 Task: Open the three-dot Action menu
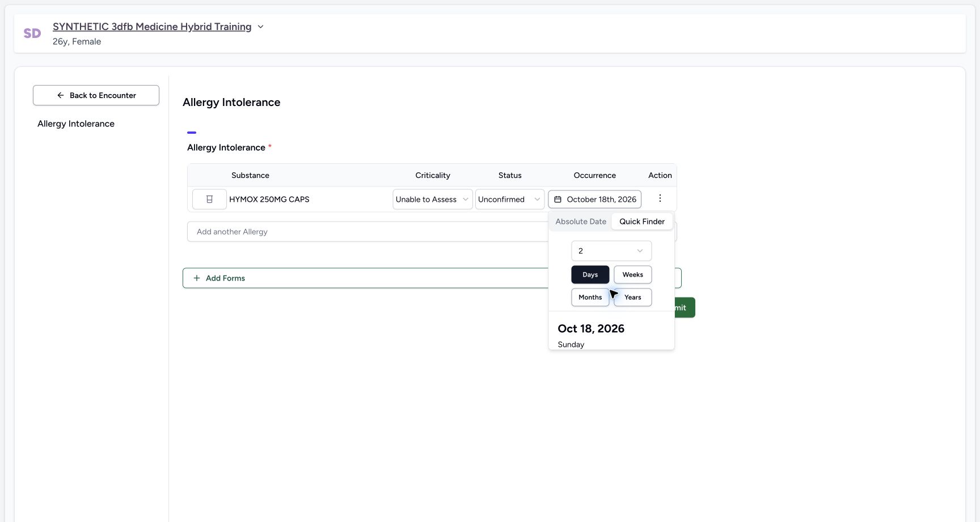[x=660, y=198]
